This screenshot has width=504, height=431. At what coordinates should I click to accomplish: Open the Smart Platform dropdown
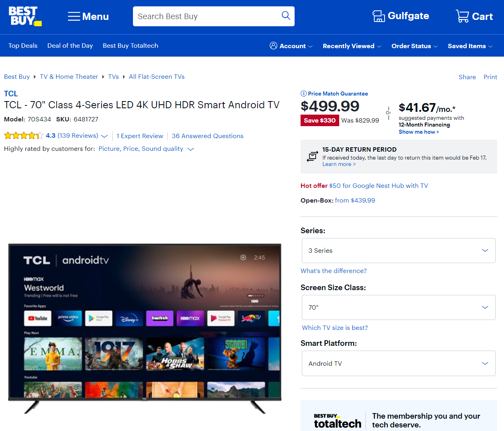click(x=399, y=363)
